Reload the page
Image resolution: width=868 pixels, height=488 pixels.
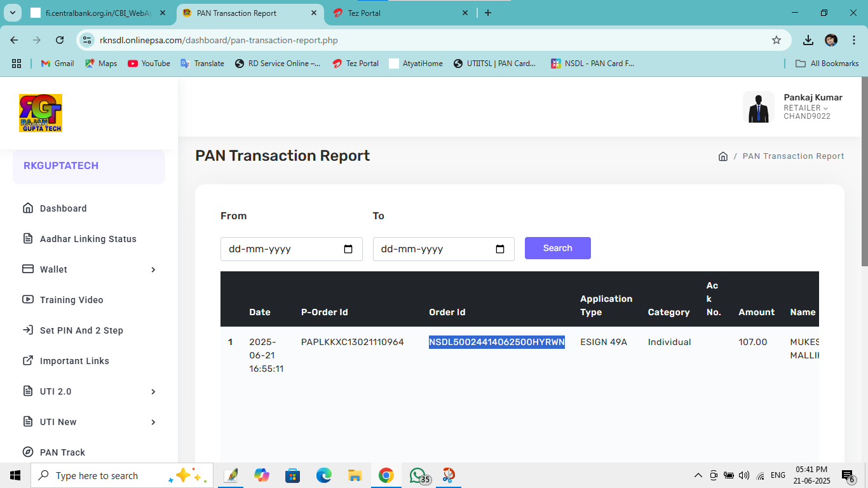[x=60, y=40]
